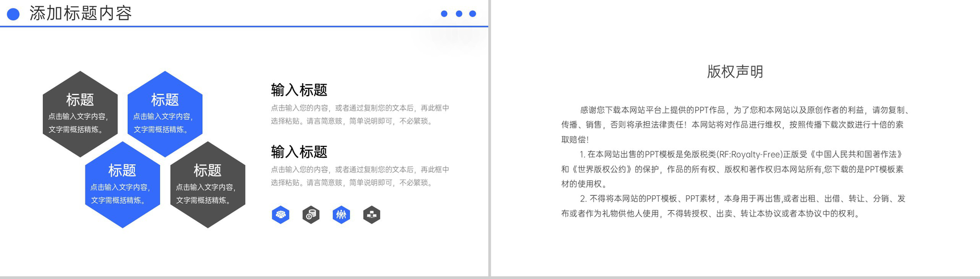Select the lower gray 标题 hexagon

(208, 184)
